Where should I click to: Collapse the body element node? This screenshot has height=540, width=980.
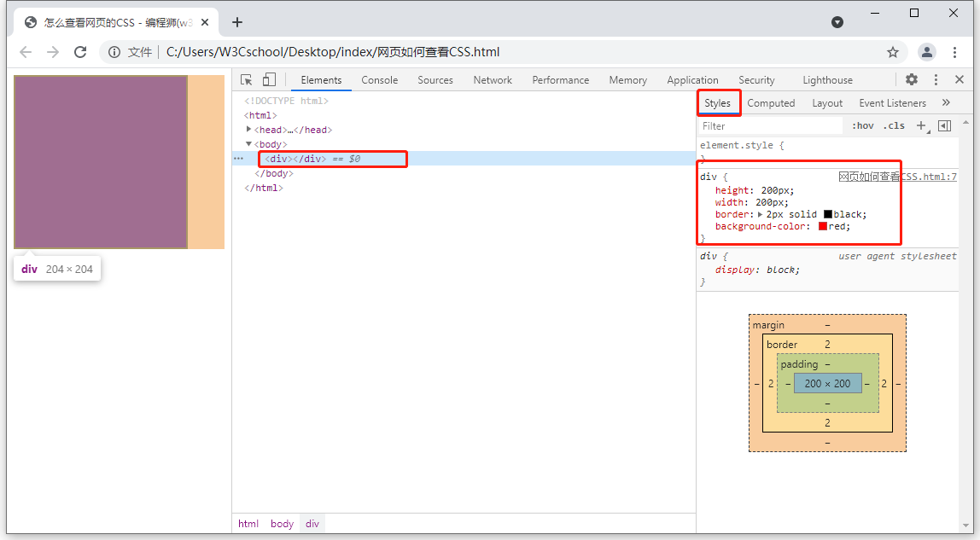[249, 144]
